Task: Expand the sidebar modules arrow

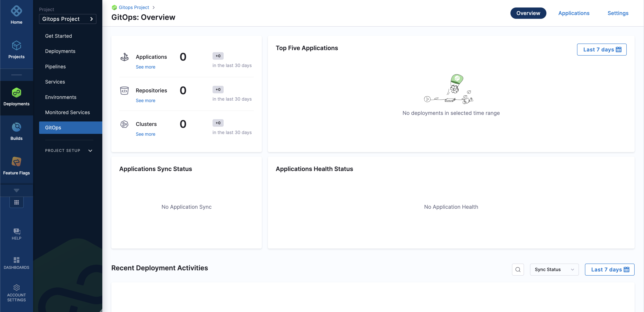Action: tap(16, 190)
